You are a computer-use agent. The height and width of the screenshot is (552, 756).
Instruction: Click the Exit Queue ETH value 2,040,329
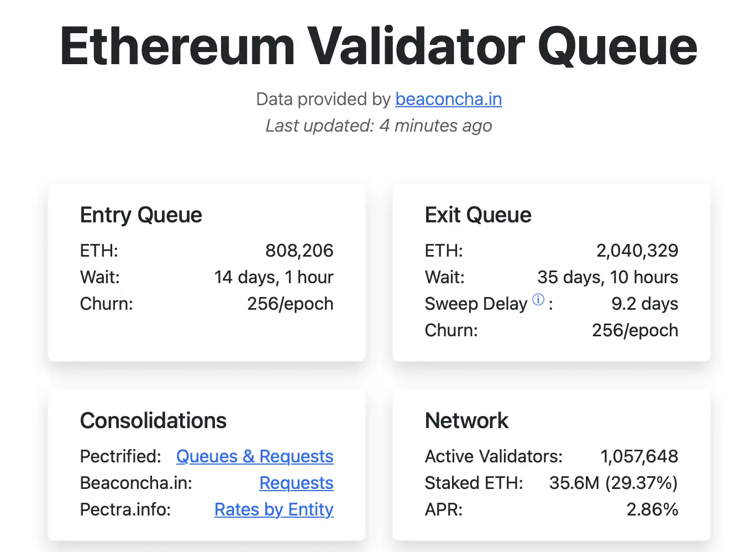(x=637, y=251)
